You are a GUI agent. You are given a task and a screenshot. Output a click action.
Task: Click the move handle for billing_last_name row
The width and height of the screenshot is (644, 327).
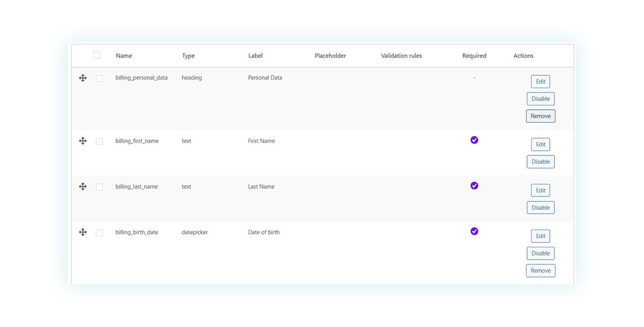[83, 187]
